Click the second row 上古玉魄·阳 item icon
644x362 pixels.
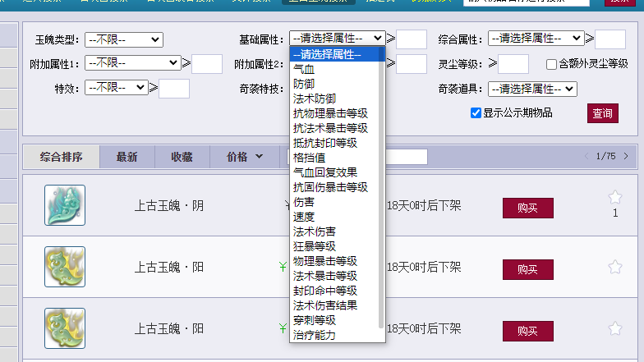[65, 267]
